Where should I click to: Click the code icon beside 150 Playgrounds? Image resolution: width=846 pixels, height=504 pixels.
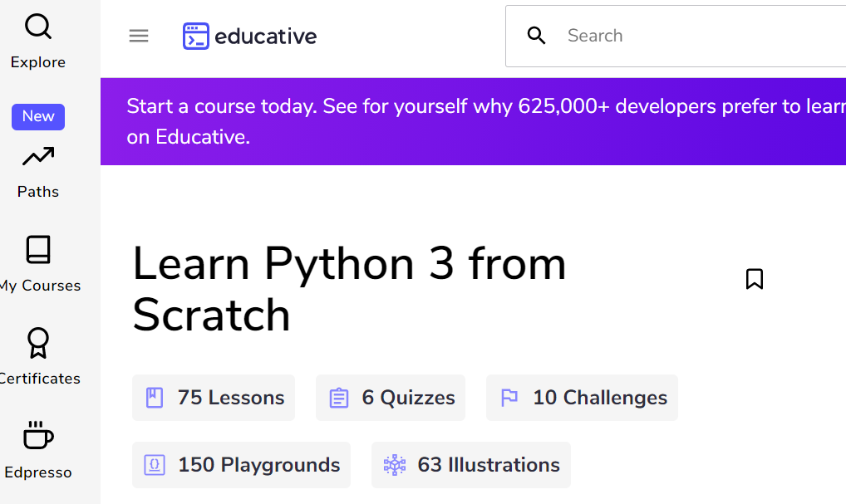pos(155,465)
